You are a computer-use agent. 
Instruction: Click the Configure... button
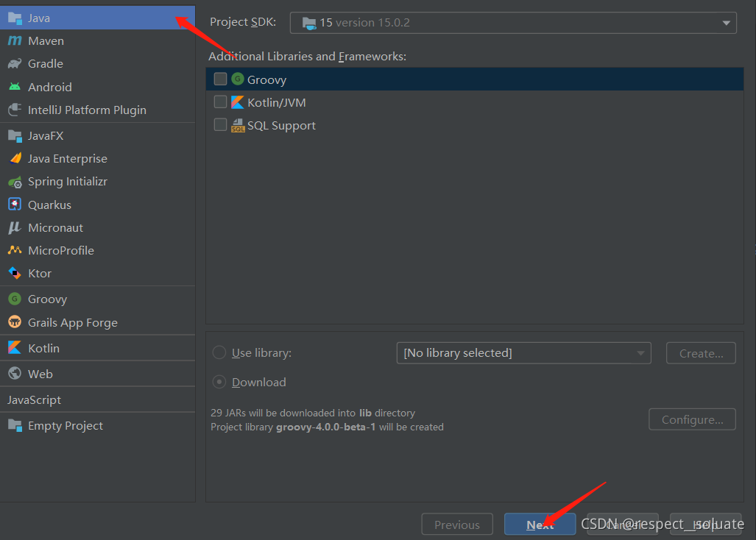pyautogui.click(x=693, y=419)
